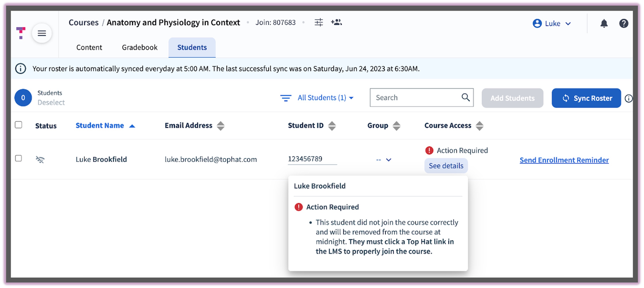Open course settings sliders icon
This screenshot has width=644, height=288.
tap(319, 22)
